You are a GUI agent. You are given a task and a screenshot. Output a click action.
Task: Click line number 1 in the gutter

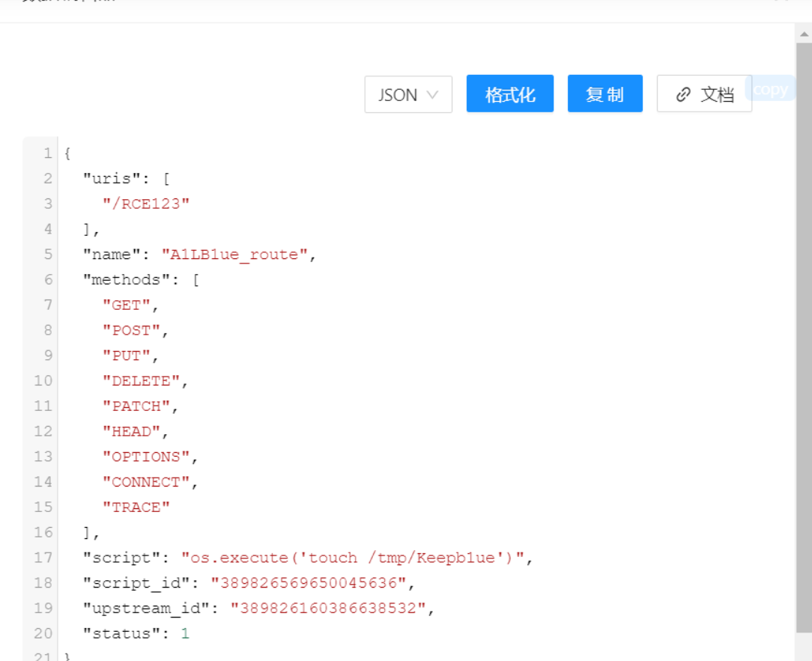coord(46,153)
